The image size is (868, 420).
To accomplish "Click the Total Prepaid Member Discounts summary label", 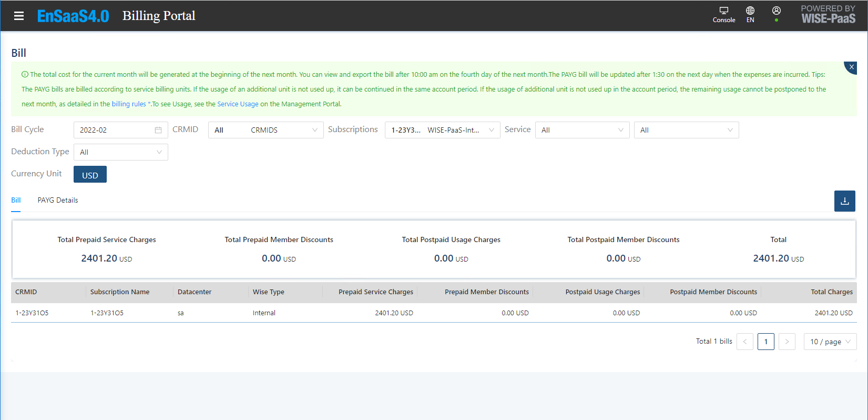I will pos(279,240).
